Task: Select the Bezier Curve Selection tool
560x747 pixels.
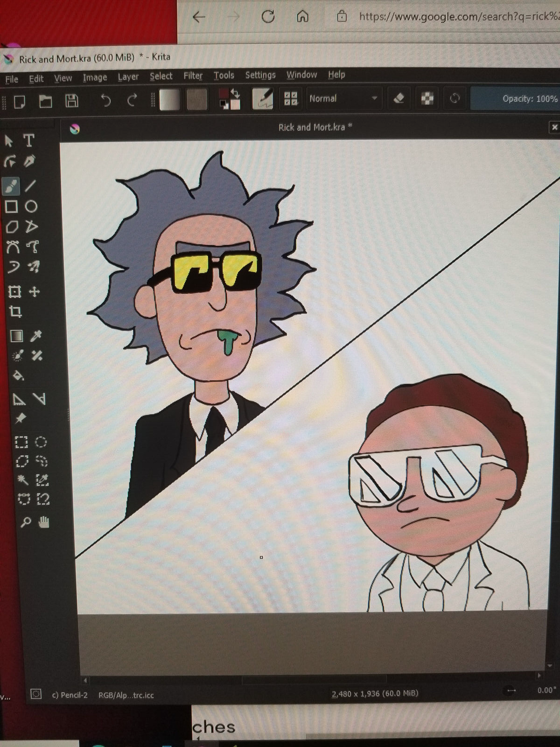Action: (x=24, y=500)
